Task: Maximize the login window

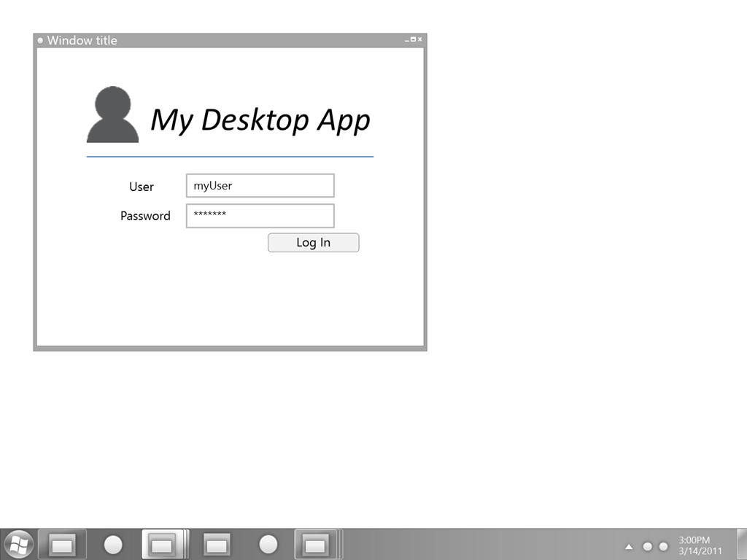Action: pyautogui.click(x=413, y=39)
